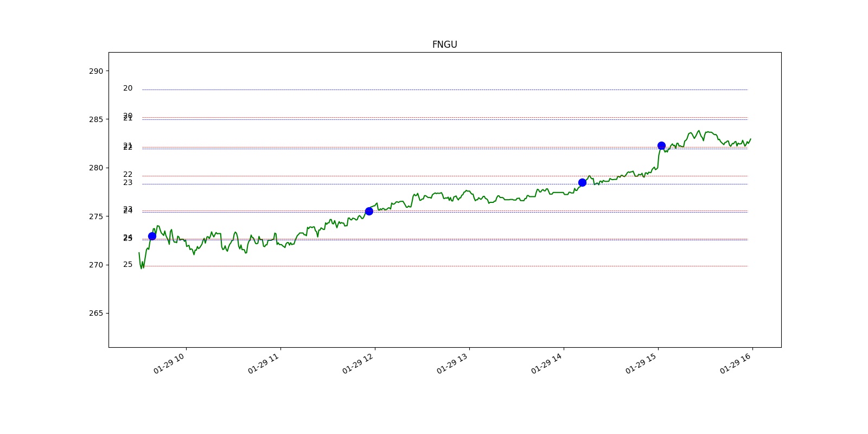
Task: Click the blue marker near price 273
Action: tap(152, 236)
